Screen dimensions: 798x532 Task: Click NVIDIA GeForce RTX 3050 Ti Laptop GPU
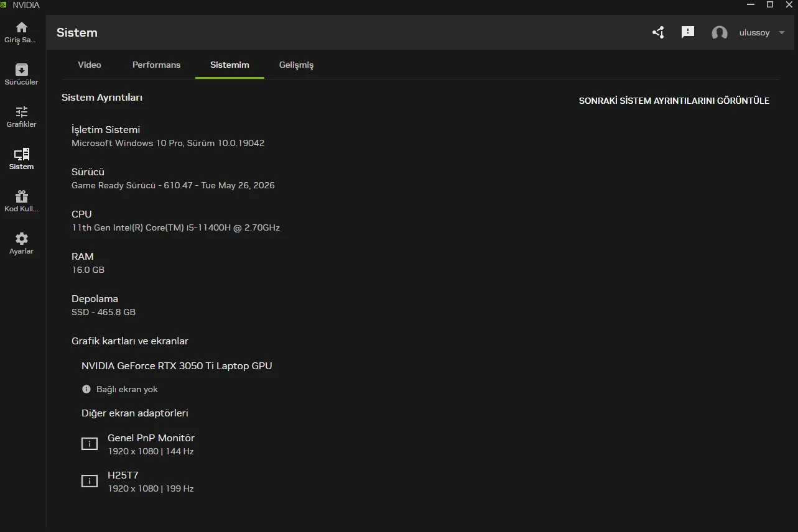[177, 365]
